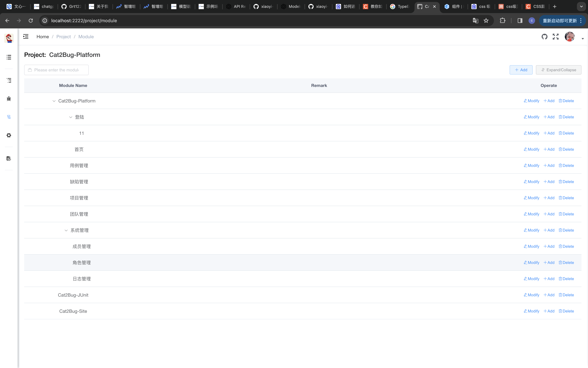Delete the Cat2Bug-Site module
The width and height of the screenshot is (588, 368).
[566, 311]
